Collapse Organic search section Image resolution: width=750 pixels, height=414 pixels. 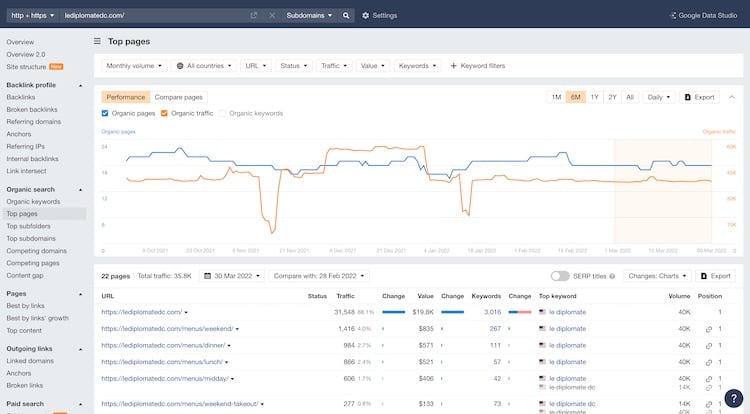pos(80,190)
